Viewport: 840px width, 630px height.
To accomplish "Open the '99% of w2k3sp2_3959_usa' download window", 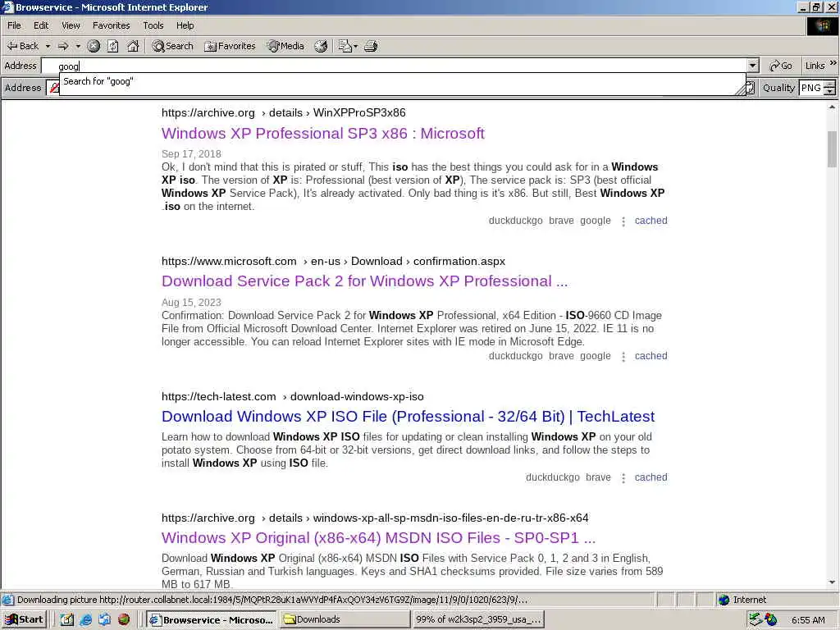I will tap(478, 620).
